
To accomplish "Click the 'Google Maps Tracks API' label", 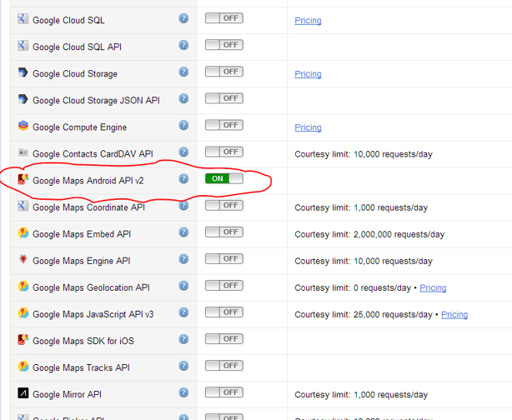I will point(81,367).
